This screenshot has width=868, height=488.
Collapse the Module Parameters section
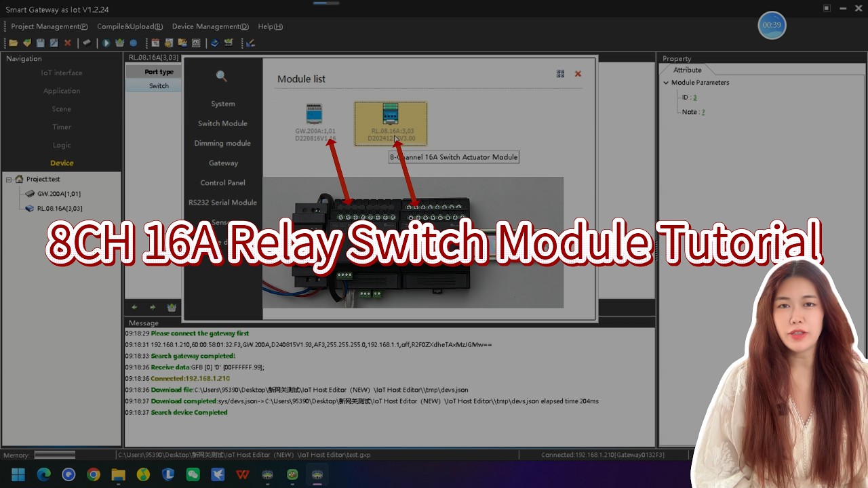coord(666,83)
